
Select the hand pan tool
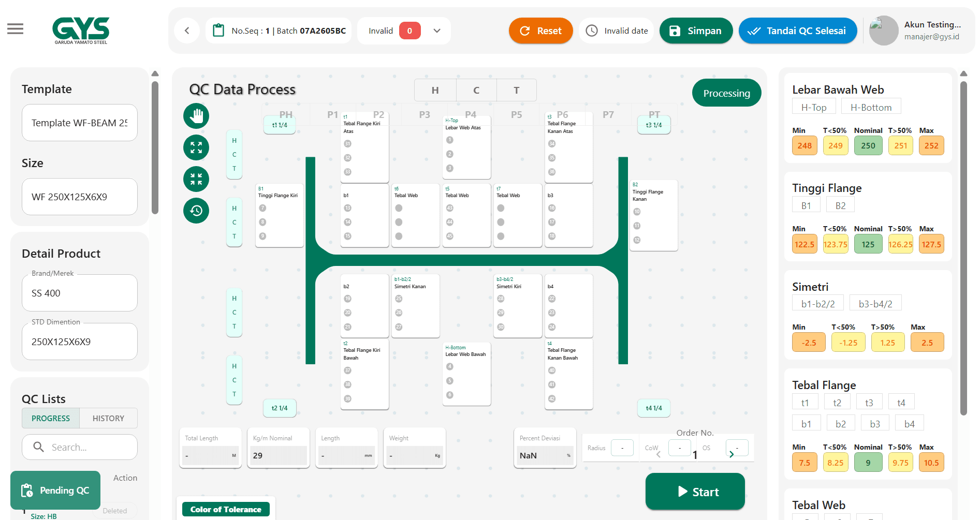tap(196, 116)
